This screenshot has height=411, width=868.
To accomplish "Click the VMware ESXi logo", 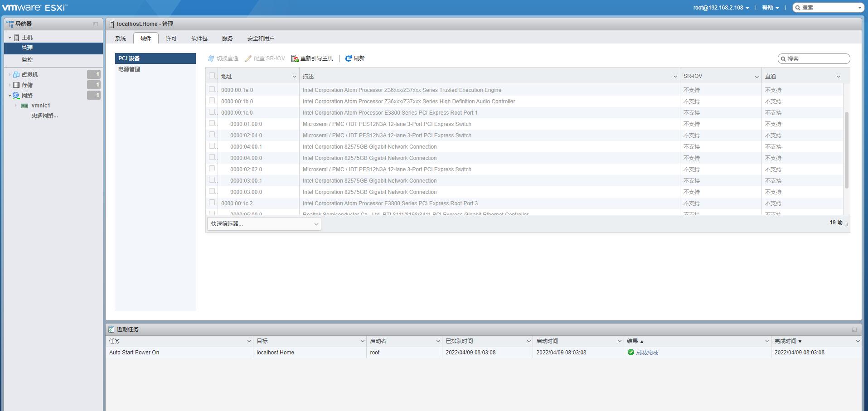I will 35,8.
